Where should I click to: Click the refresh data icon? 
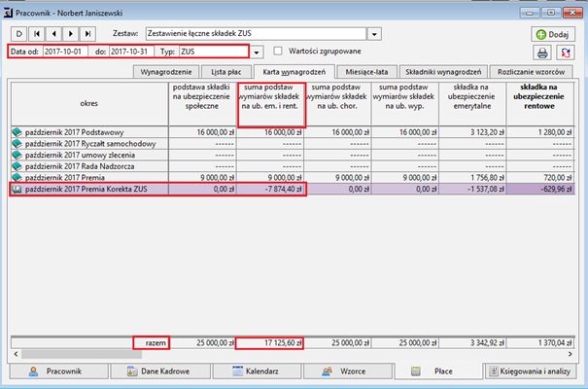click(566, 53)
